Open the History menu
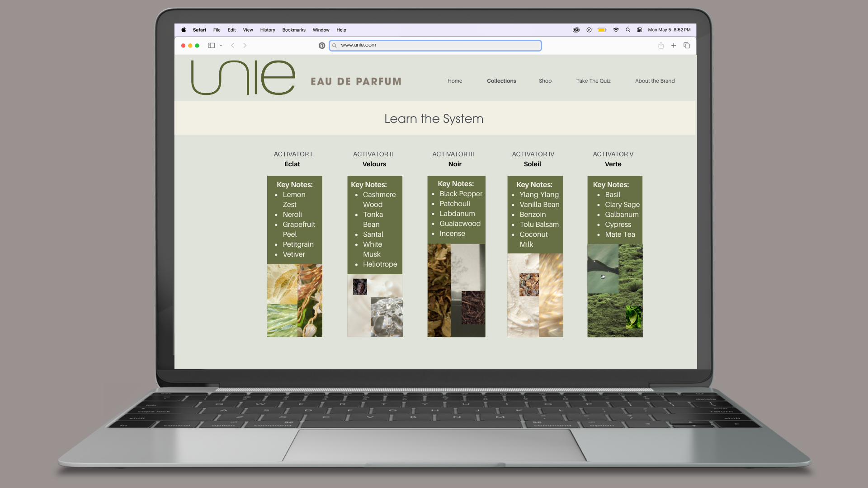Viewport: 868px width, 488px height. 268,30
